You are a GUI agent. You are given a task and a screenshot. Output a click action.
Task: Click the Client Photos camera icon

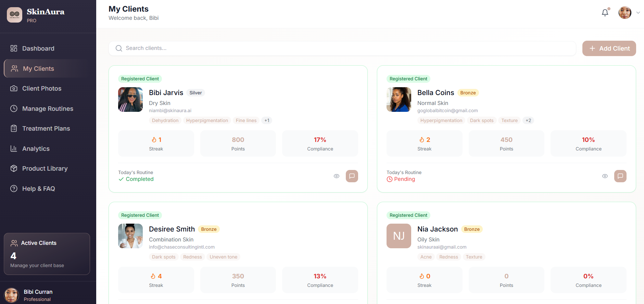click(x=14, y=89)
